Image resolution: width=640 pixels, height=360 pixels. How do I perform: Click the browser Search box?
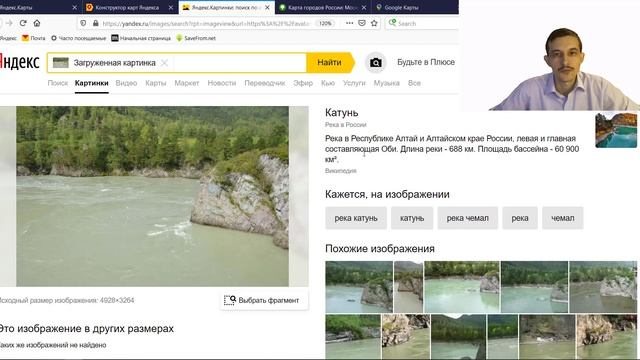[x=422, y=23]
